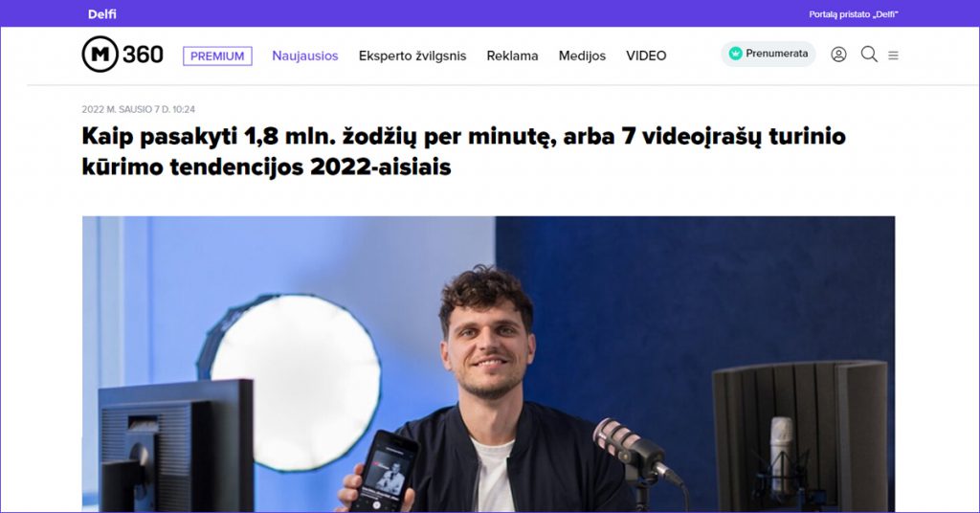Click the M360 logo
Screen dimensions: 980x513
pyautogui.click(x=122, y=55)
